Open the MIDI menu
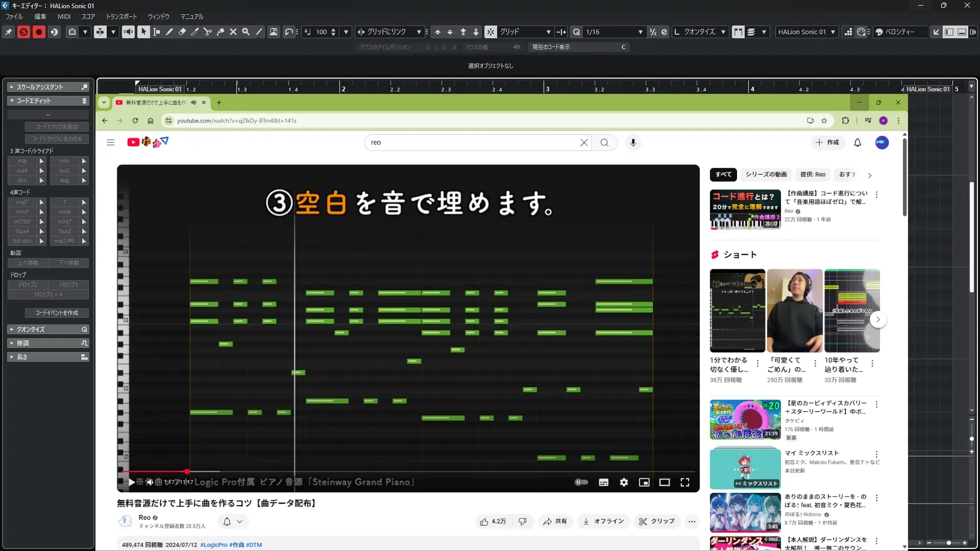Screen dimensions: 980x551 (x=64, y=16)
